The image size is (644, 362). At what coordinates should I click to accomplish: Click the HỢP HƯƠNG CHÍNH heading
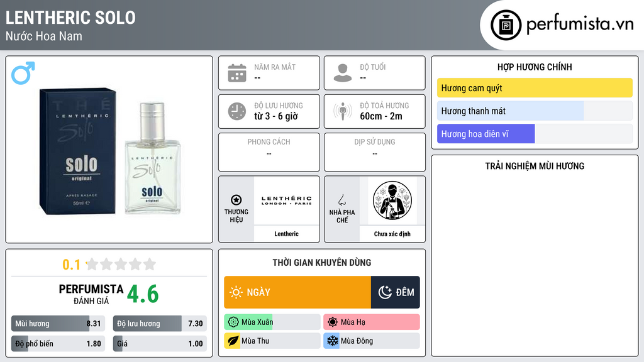pos(535,67)
